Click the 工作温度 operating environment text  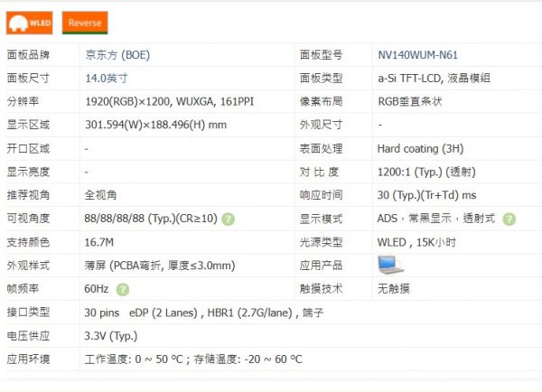coord(193,359)
